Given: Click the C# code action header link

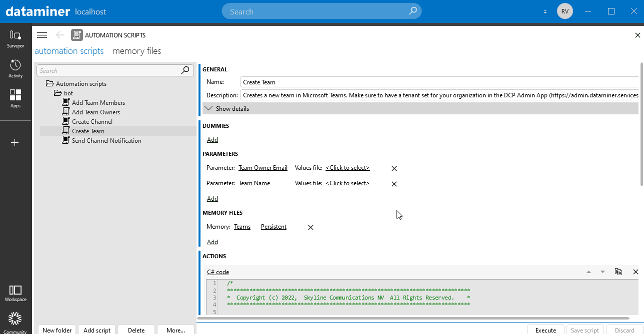Looking at the screenshot, I should (218, 272).
